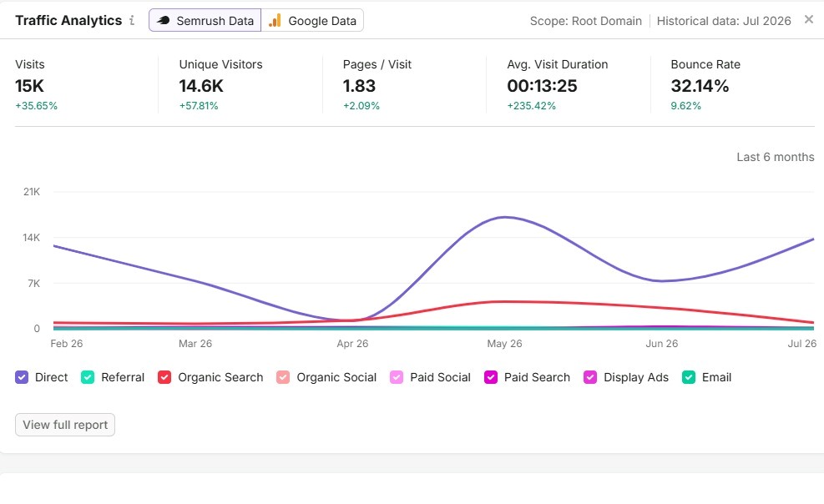Screen dimensions: 824x504
Task: Switch to the Google Data tab
Action: pyautogui.click(x=312, y=21)
